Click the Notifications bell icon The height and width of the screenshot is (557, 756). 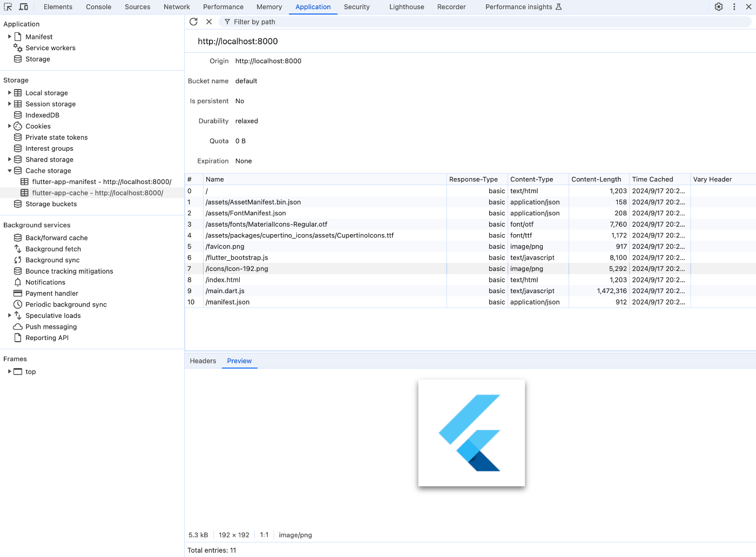point(18,282)
